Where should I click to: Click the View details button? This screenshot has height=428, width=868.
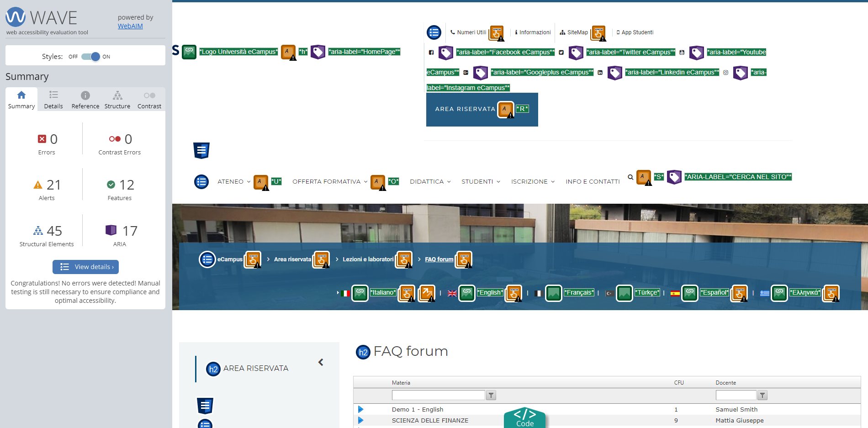point(85,267)
